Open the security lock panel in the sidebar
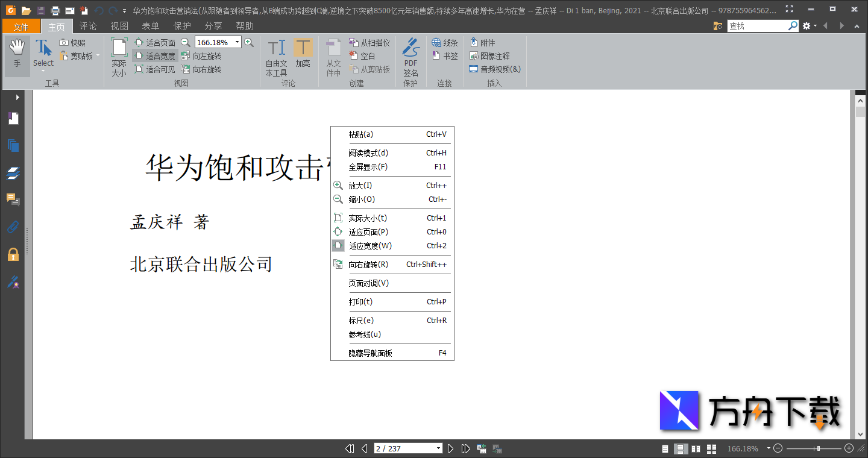 (x=13, y=254)
